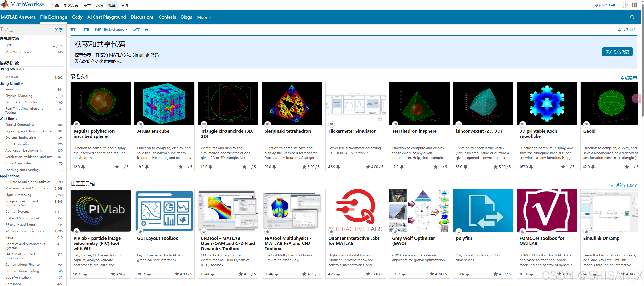This screenshot has height=286, width=644.
Task: Click the filter funnel icon
Action: [x=2, y=29]
